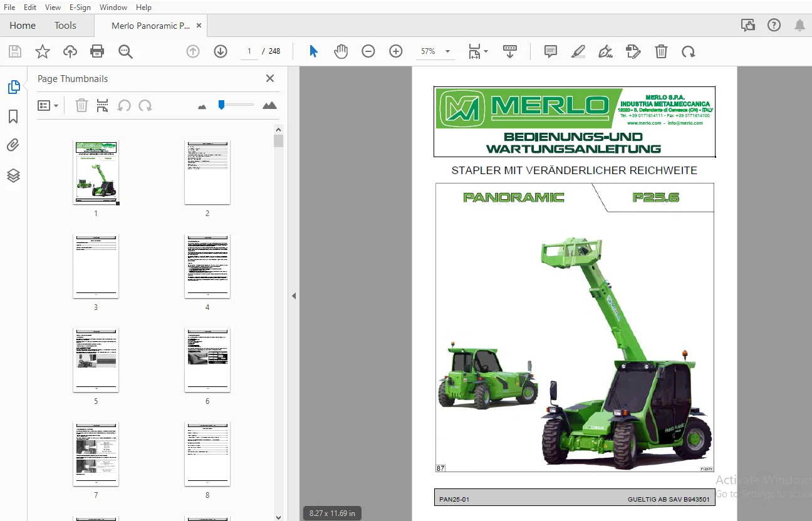Select the page 2 thumbnail
The height and width of the screenshot is (521, 812).
(x=207, y=172)
